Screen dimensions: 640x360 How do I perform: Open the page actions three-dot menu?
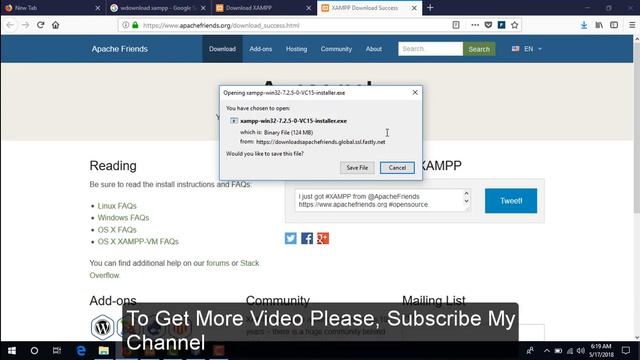[475, 25]
